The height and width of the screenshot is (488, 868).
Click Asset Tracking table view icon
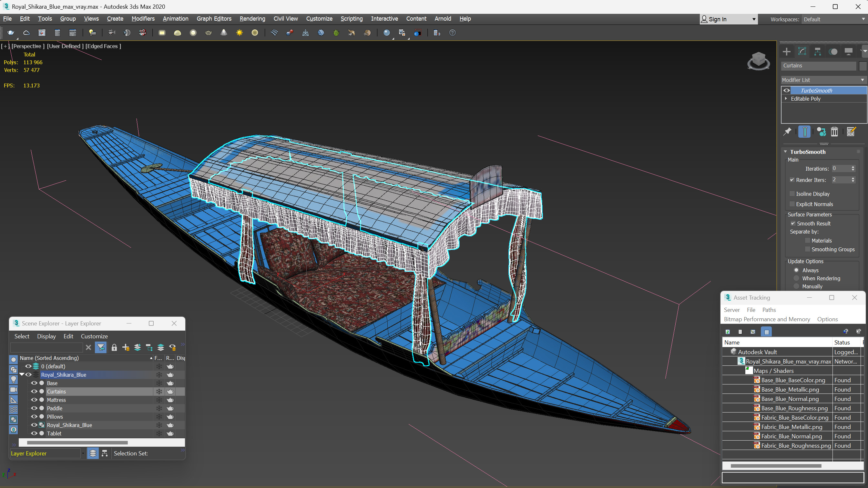(767, 332)
